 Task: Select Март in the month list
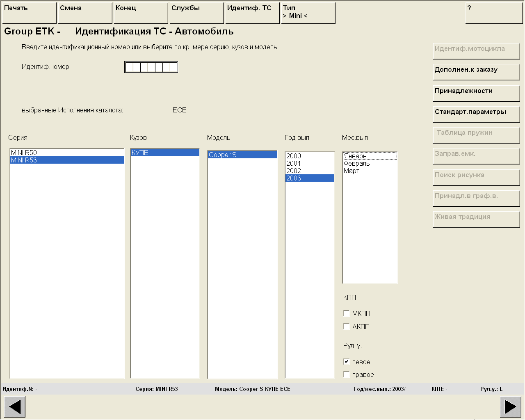370,171
